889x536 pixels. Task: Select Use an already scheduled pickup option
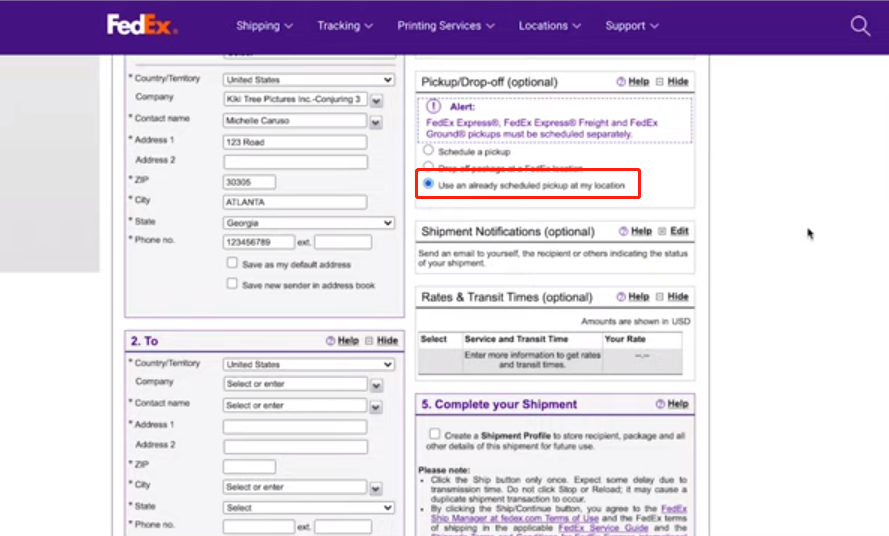pyautogui.click(x=429, y=184)
